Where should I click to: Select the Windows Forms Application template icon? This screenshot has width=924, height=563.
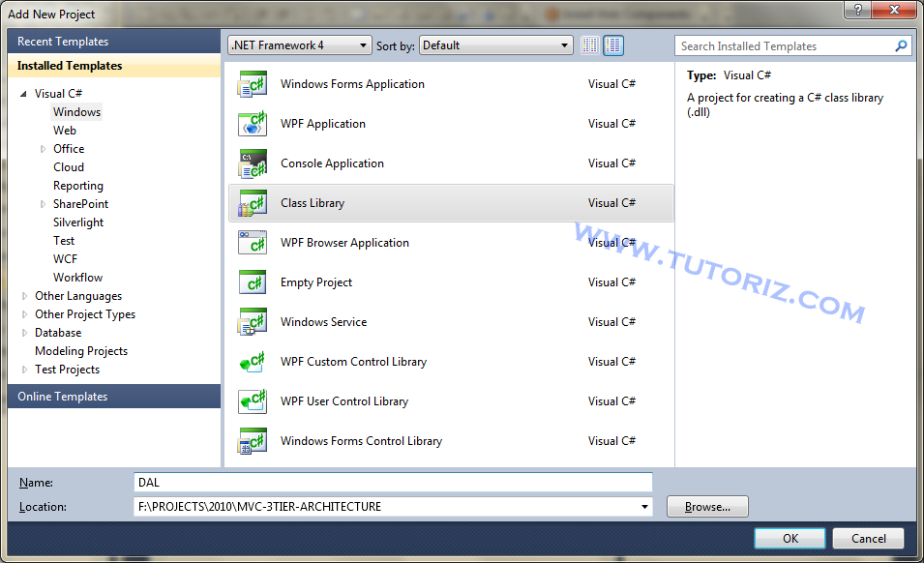click(253, 84)
